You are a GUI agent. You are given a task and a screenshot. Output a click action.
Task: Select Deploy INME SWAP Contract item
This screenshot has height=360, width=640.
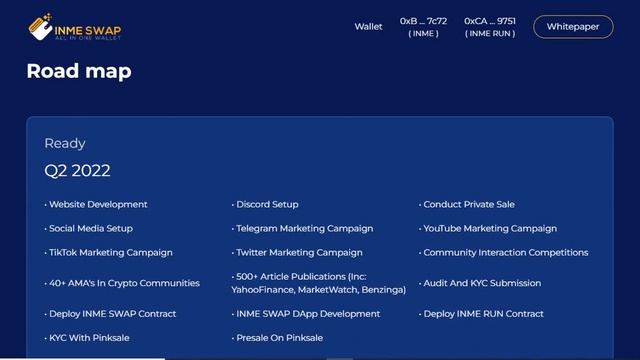pyautogui.click(x=110, y=314)
